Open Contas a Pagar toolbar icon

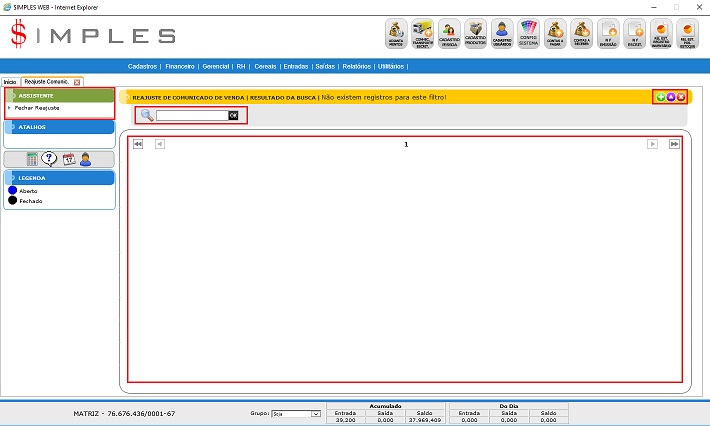click(x=555, y=34)
